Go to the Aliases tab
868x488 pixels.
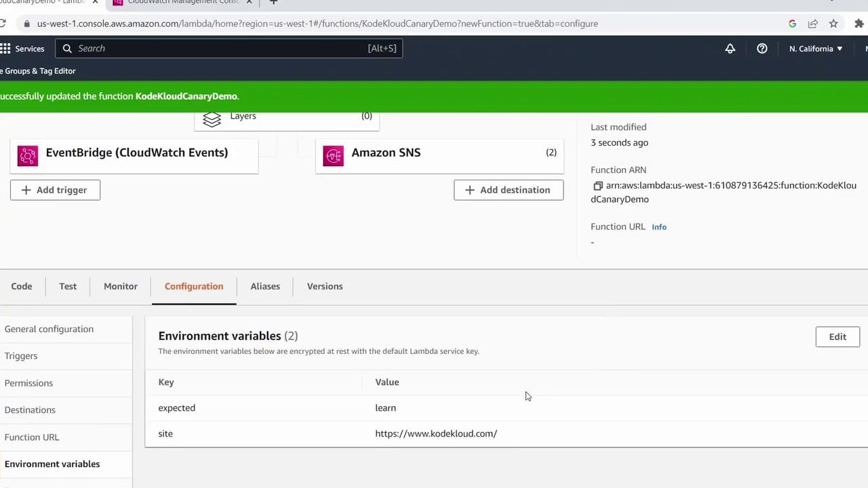(265, 287)
